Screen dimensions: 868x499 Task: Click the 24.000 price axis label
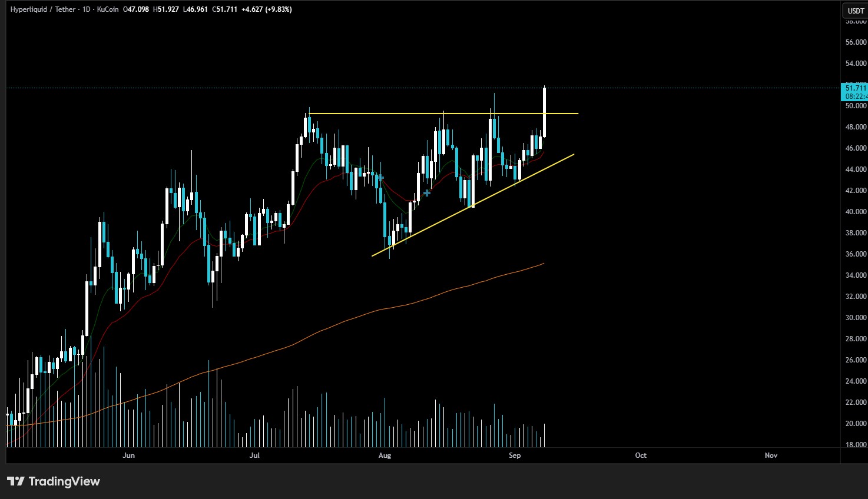[x=856, y=381]
